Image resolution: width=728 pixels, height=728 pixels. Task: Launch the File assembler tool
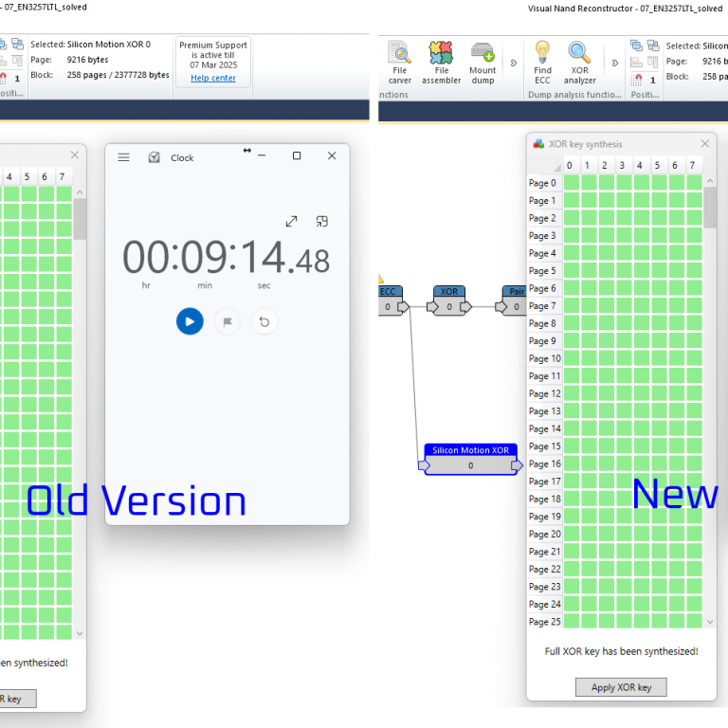(441, 63)
